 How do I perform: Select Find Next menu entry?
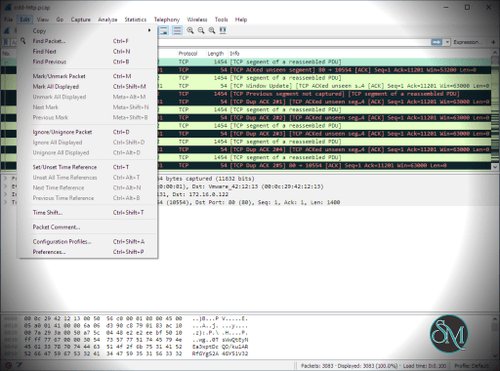coord(87,51)
